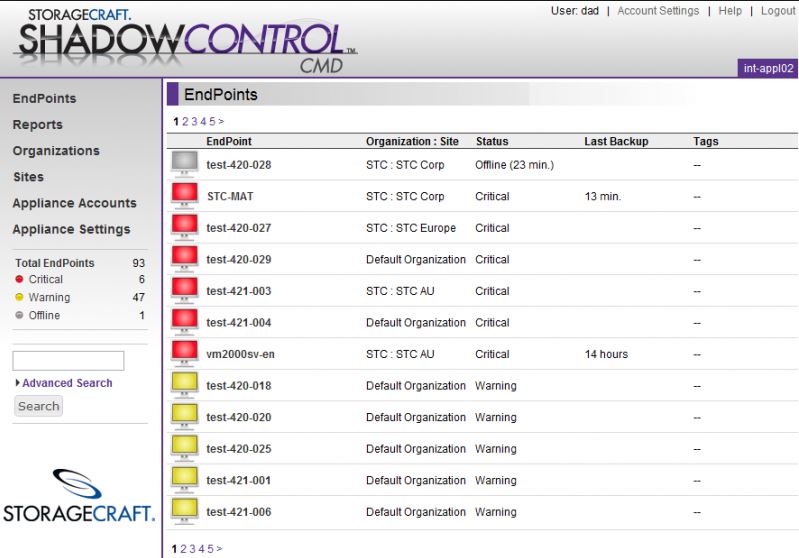The width and height of the screenshot is (799, 558).
Task: Click the red Critical status dot in sidebar
Action: [x=19, y=279]
